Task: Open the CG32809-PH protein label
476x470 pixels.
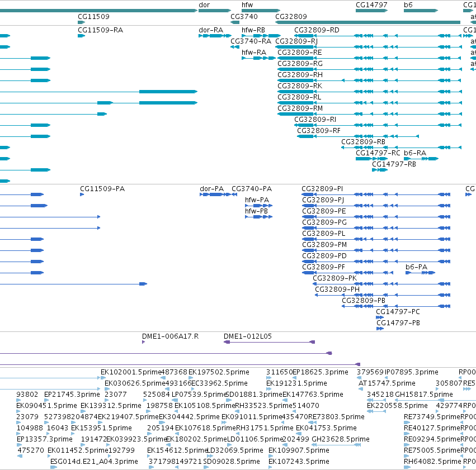Action: 337,289
